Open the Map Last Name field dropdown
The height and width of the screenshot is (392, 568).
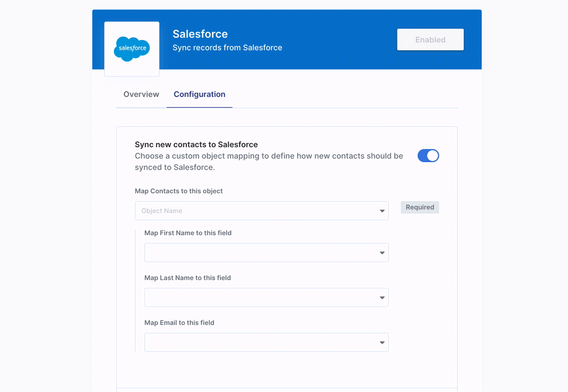266,297
